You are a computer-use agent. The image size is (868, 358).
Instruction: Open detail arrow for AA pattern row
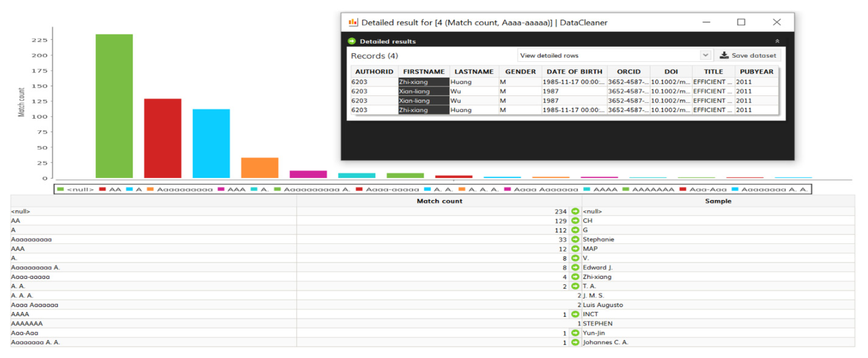coord(575,221)
